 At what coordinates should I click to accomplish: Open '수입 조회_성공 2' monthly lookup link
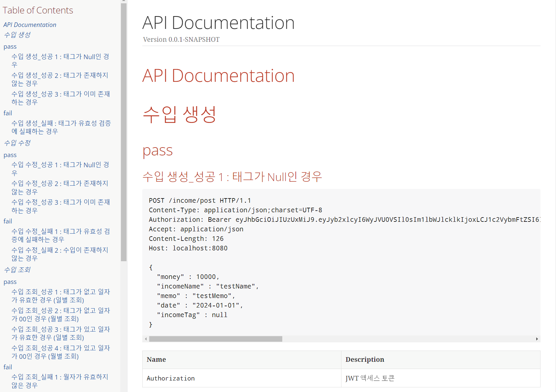61,315
